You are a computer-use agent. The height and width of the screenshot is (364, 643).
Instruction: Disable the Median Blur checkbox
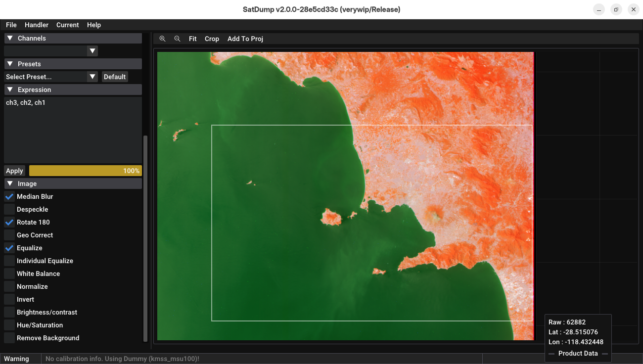pos(9,196)
